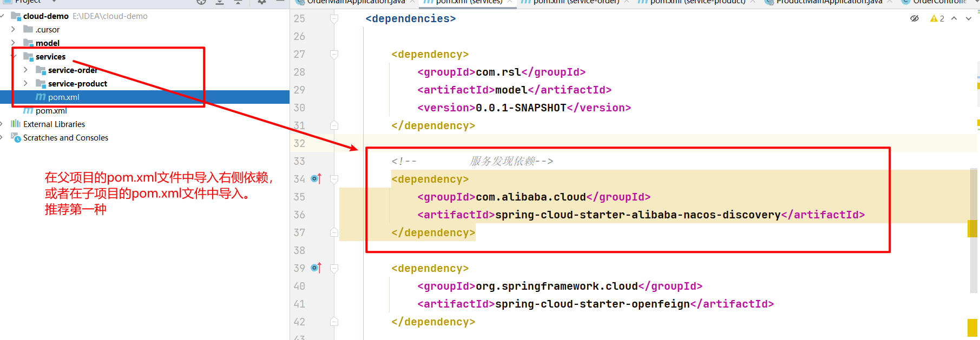
Task: Click line number 40 in gutter
Action: click(x=299, y=286)
